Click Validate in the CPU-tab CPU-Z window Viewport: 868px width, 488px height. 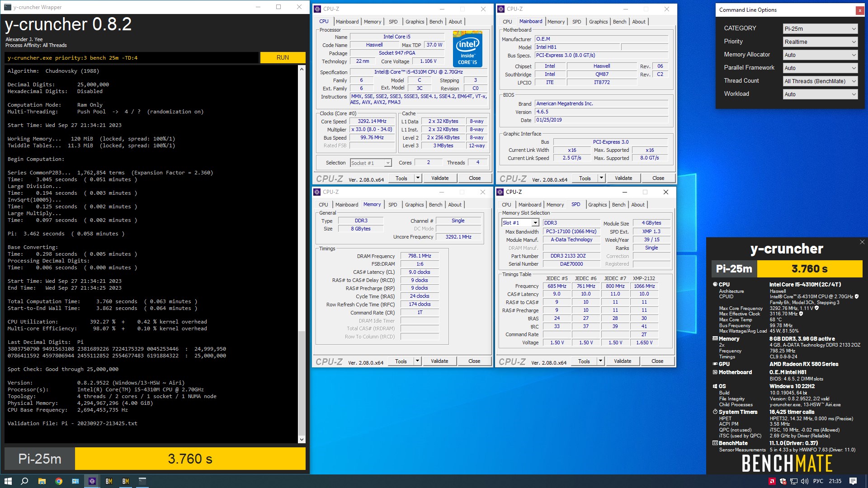(x=440, y=178)
